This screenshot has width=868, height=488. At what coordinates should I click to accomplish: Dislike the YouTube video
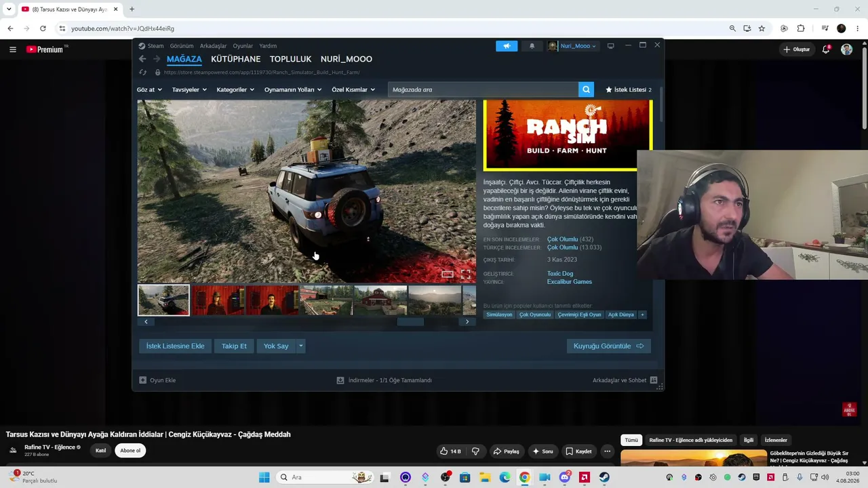click(475, 451)
